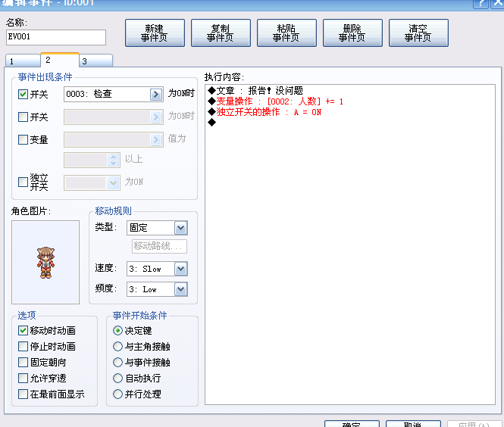Switch to event page tab 1
This screenshot has height=427, width=504.
coord(23,61)
